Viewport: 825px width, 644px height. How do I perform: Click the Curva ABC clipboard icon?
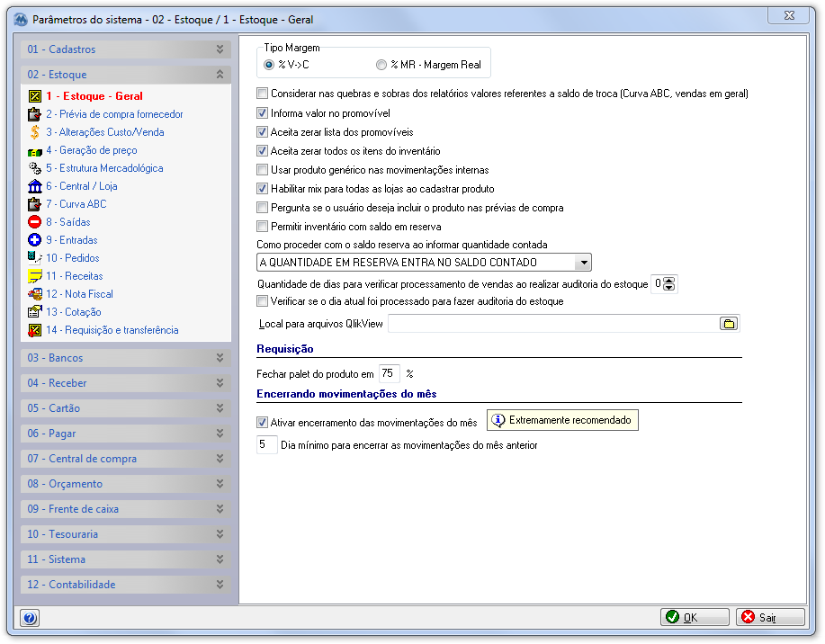tap(35, 204)
